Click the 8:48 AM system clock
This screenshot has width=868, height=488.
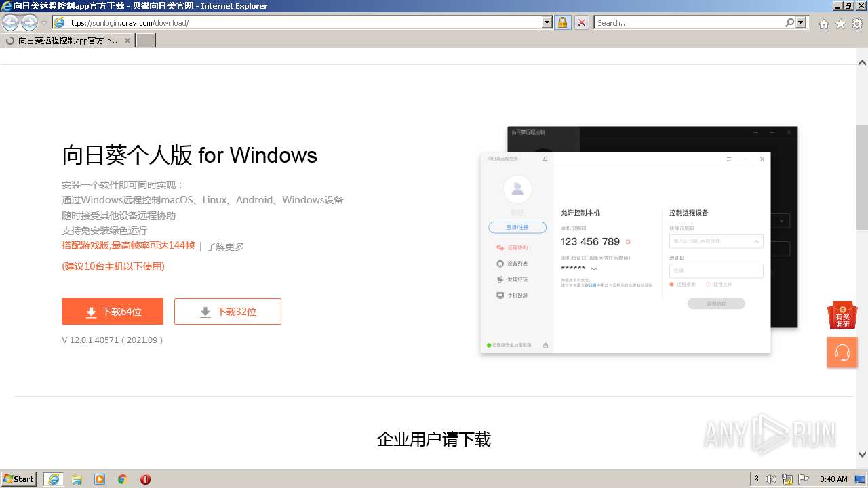coord(833,479)
